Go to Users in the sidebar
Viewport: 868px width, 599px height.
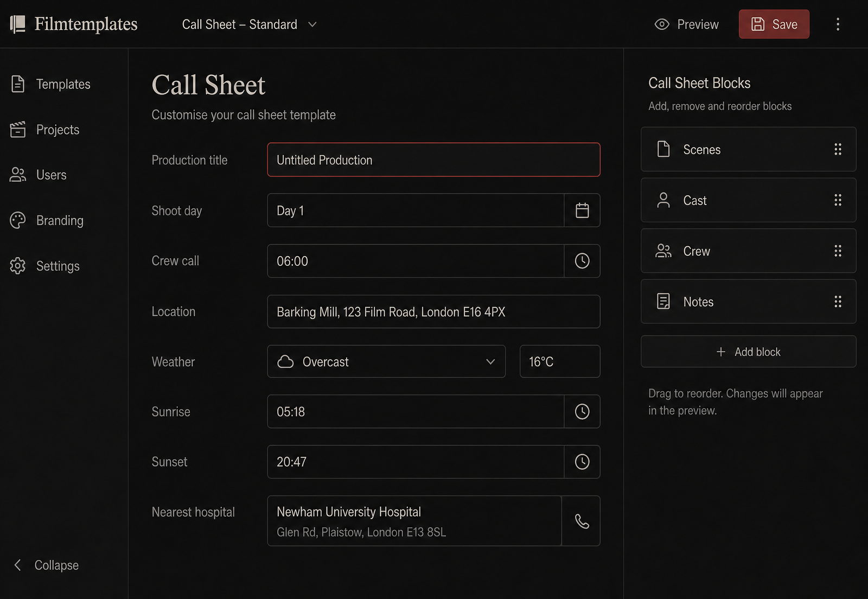click(x=39, y=175)
